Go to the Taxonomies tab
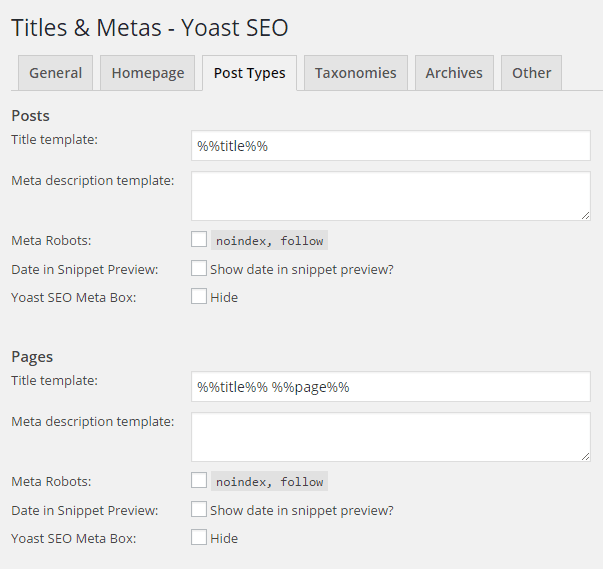This screenshot has height=569, width=603. click(355, 73)
